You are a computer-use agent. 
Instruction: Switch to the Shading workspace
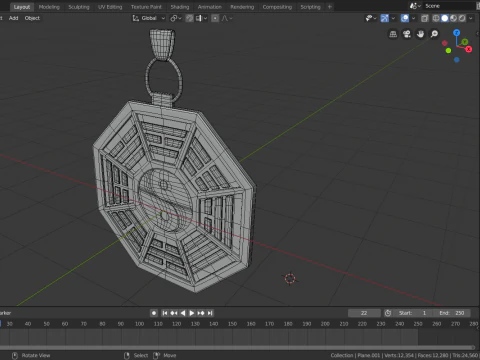[x=180, y=7]
